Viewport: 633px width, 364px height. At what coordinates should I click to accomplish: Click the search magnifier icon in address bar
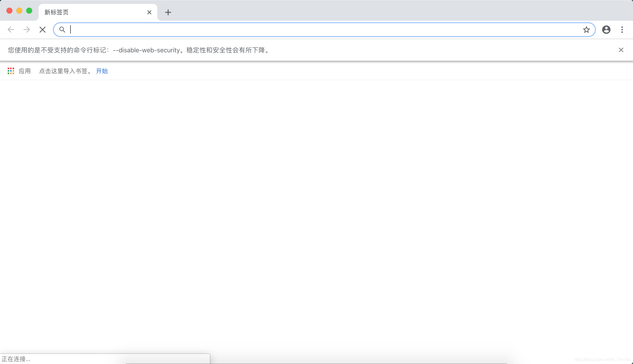click(x=62, y=29)
